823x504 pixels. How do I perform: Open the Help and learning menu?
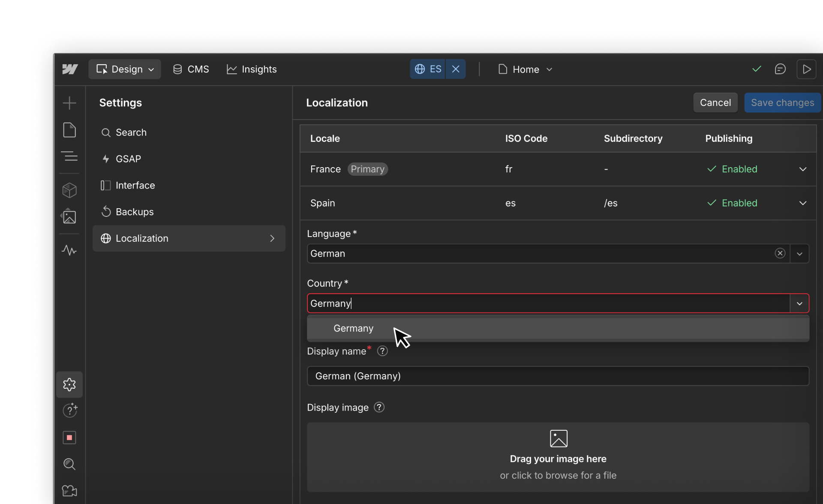[69, 410]
